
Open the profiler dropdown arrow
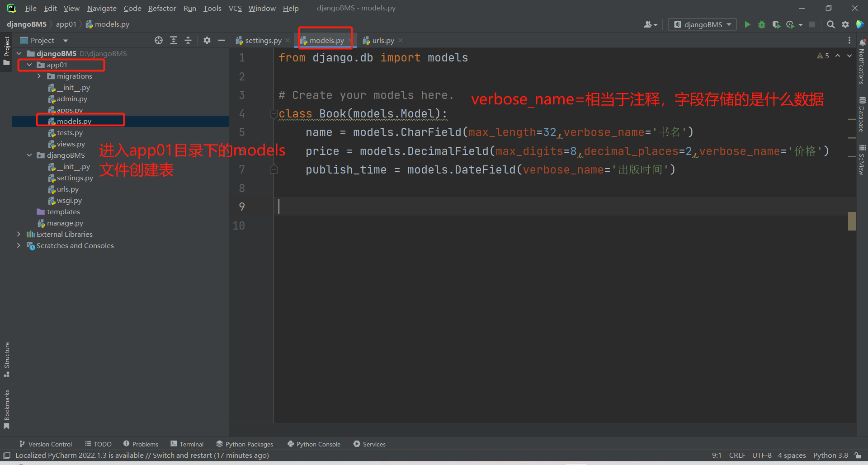click(x=801, y=25)
